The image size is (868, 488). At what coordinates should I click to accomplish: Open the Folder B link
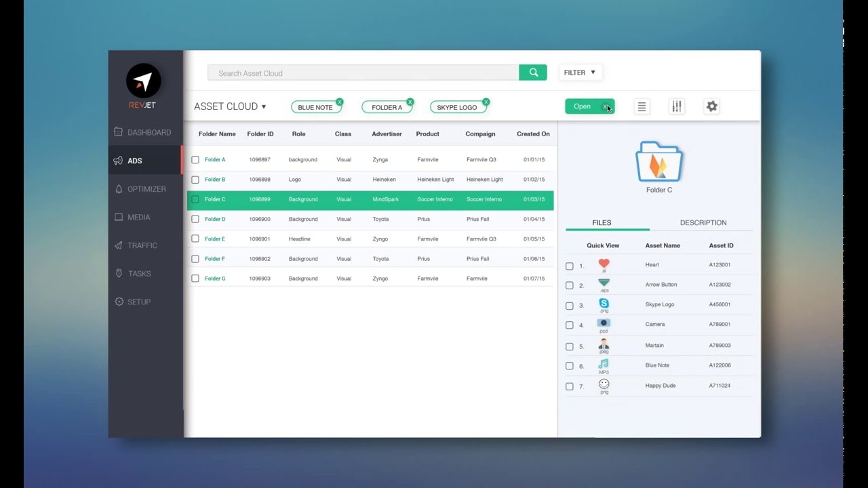[x=215, y=180]
